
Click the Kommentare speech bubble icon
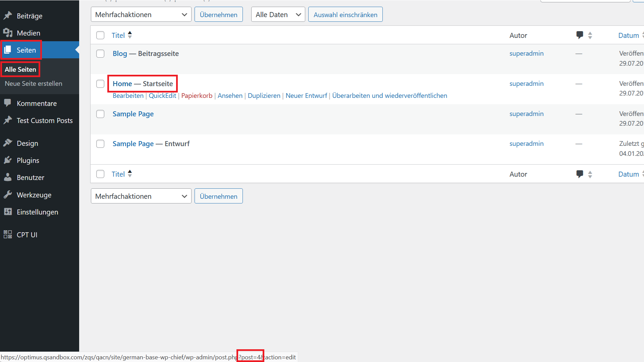click(x=8, y=103)
